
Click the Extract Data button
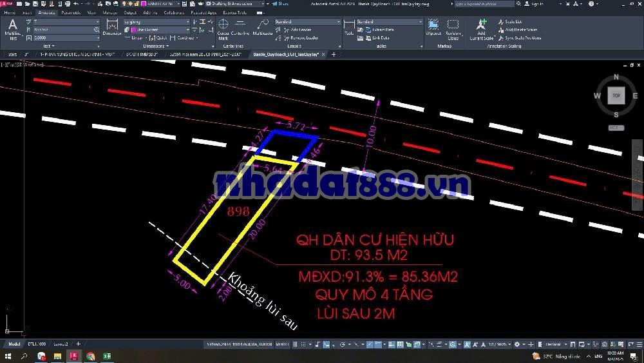(x=383, y=30)
